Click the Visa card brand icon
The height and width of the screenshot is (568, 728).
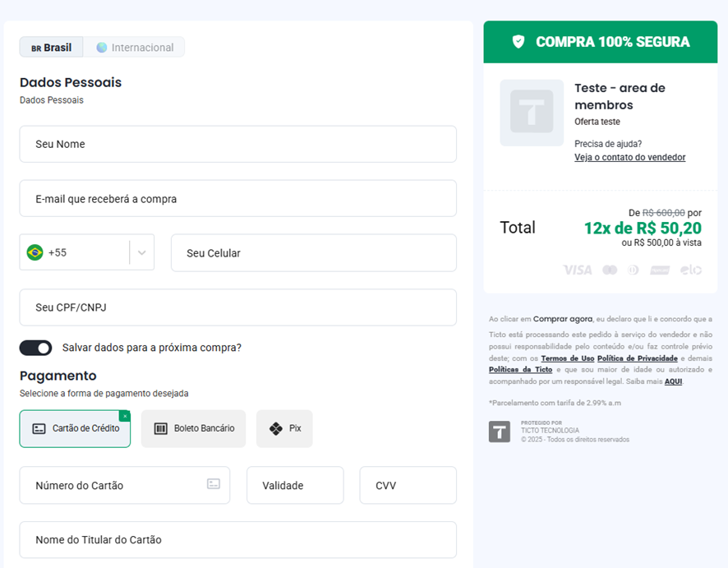pos(577,270)
